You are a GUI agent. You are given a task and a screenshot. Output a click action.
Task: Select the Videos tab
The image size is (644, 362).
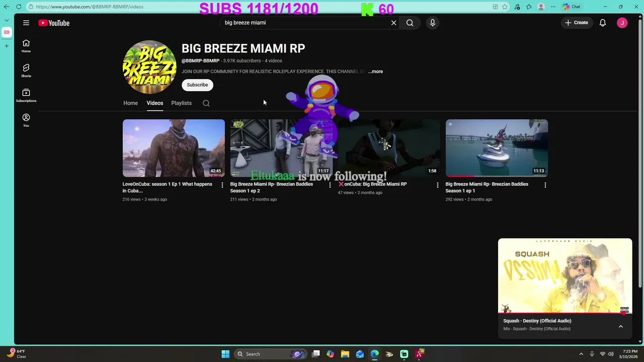click(155, 103)
